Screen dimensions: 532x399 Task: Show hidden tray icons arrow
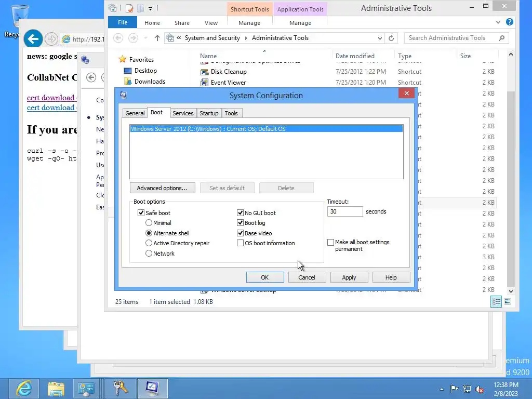pyautogui.click(x=442, y=389)
